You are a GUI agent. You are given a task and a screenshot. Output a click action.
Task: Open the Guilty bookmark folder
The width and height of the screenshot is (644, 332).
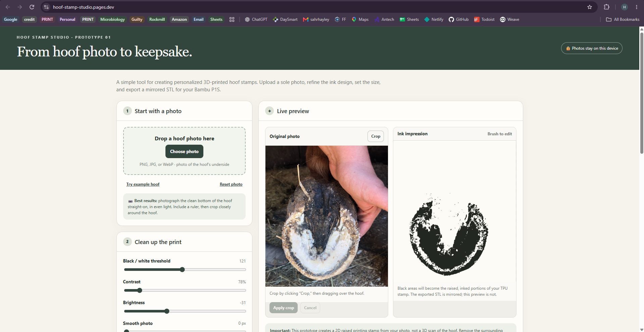[x=137, y=19]
